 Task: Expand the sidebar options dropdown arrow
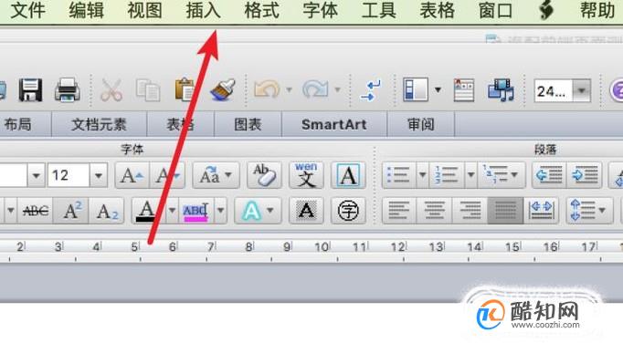[x=438, y=89]
